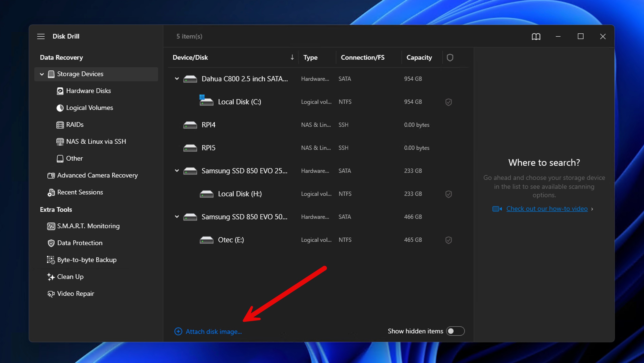Open the Video Repair tool
Screen dimensions: 644x363
(76, 294)
